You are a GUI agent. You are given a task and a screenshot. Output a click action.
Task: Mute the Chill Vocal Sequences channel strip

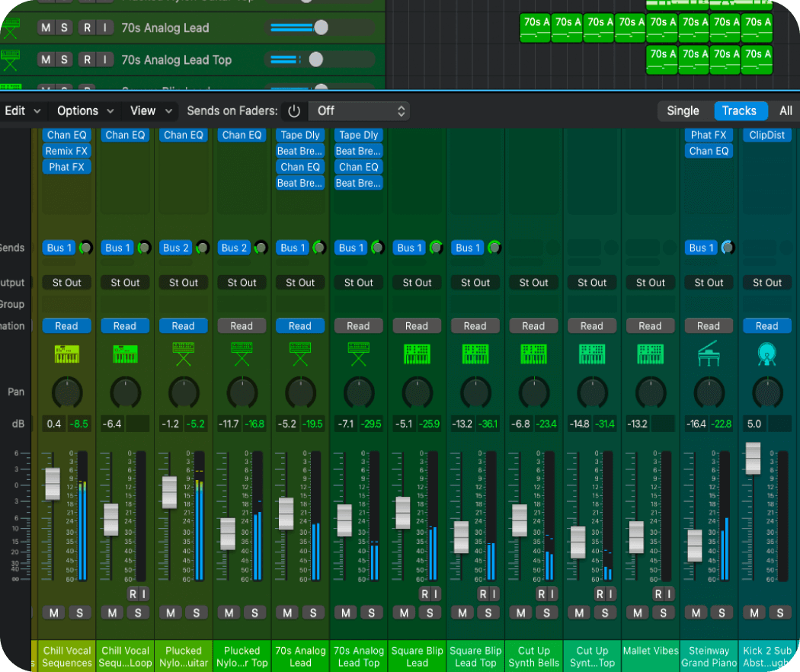pos(53,613)
